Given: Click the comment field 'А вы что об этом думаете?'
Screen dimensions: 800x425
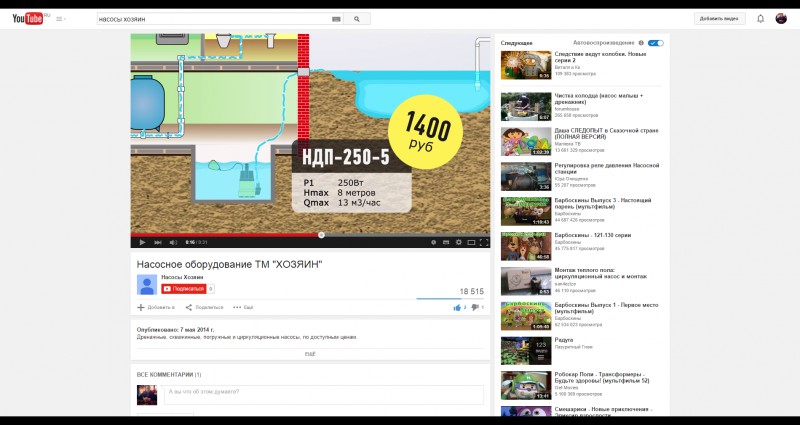Looking at the screenshot, I should pos(323,395).
